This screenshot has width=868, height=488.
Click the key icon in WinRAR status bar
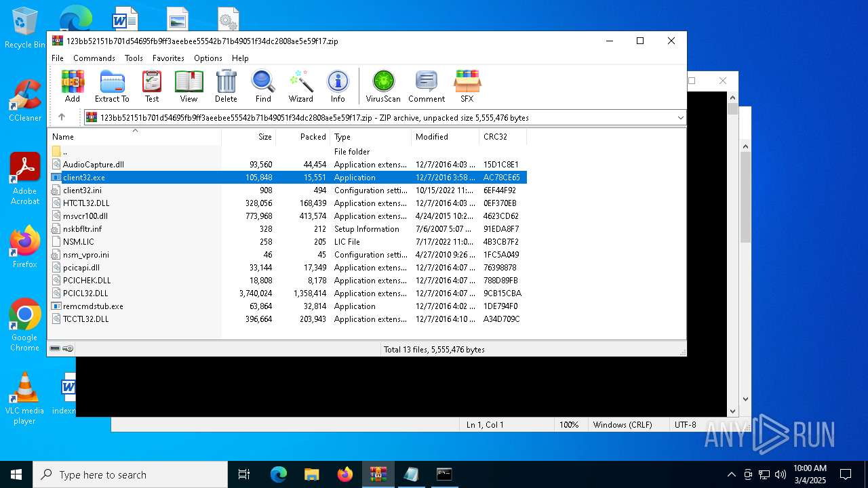coord(68,349)
